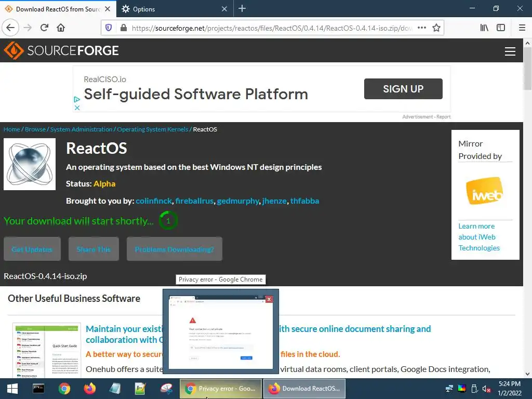This screenshot has width=532, height=399.
Task: Launch pinned Chrome taskbar icon
Action: coord(64,389)
